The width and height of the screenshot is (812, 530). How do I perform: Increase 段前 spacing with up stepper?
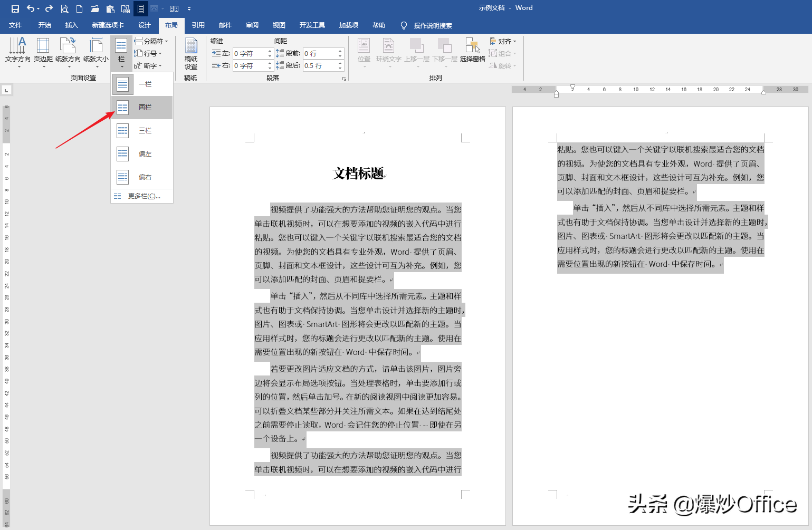(340, 51)
